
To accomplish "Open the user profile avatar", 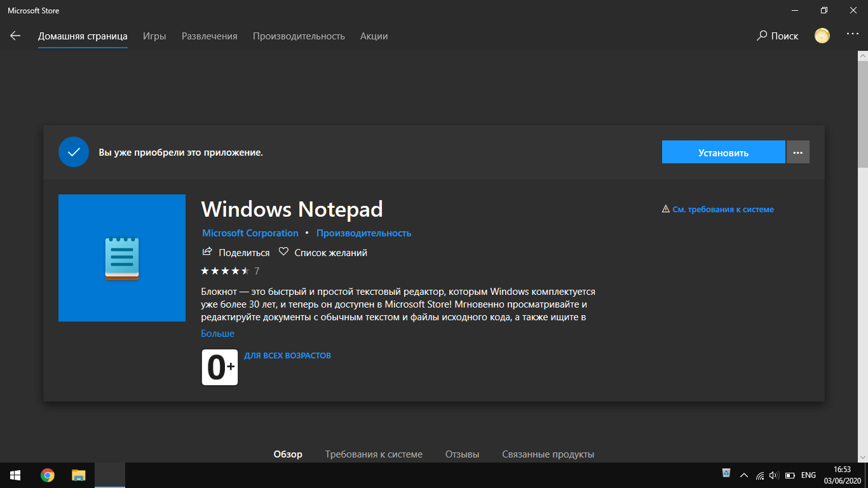I will pos(822,36).
